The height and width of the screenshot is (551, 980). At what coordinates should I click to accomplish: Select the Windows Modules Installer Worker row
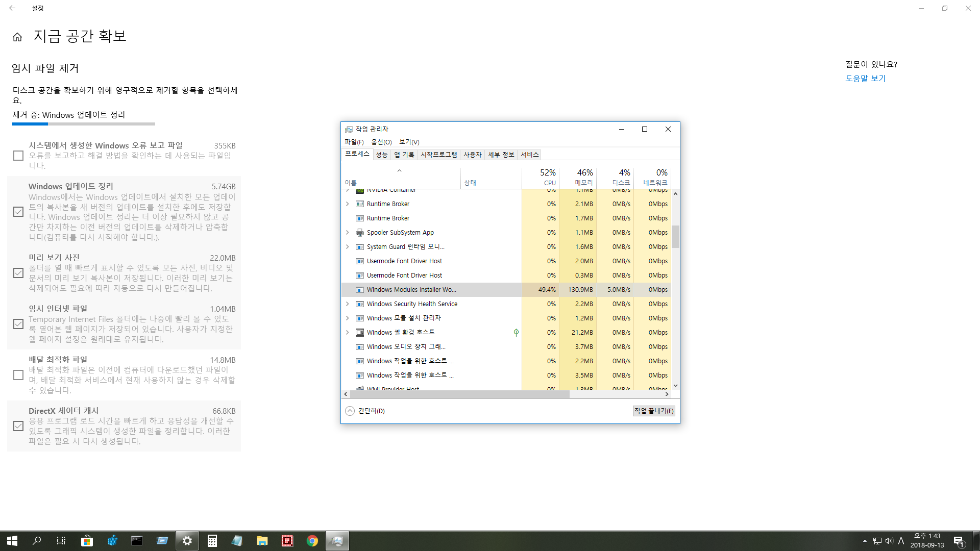(506, 290)
